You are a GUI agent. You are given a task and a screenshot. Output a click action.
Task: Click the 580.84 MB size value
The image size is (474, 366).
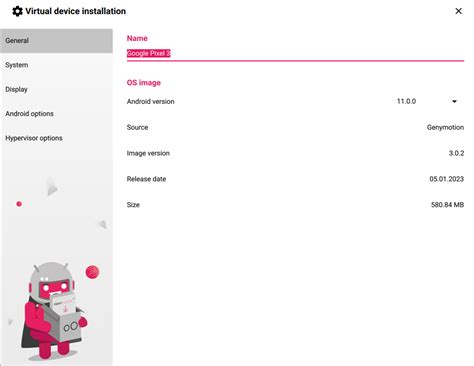[x=447, y=205]
